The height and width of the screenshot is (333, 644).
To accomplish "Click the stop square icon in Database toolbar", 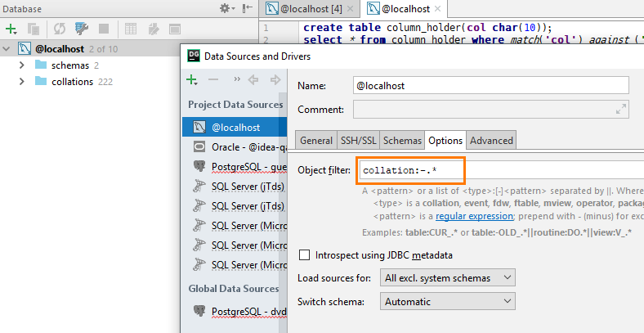I will [104, 29].
